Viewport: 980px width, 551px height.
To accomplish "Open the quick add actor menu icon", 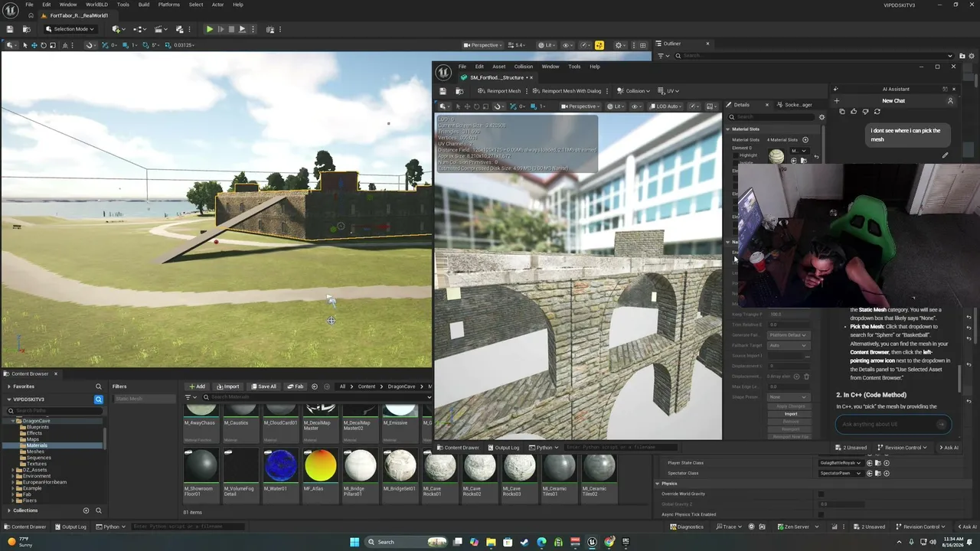I will 118,29.
